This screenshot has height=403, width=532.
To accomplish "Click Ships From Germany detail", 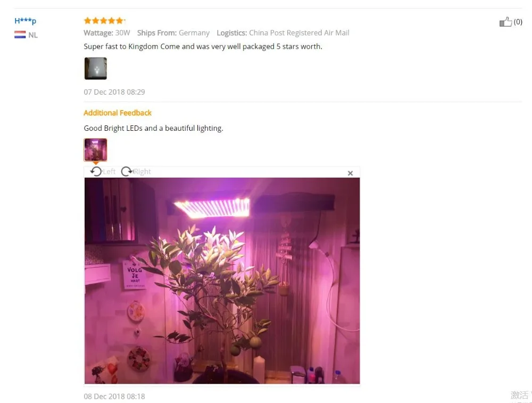I will click(x=173, y=33).
